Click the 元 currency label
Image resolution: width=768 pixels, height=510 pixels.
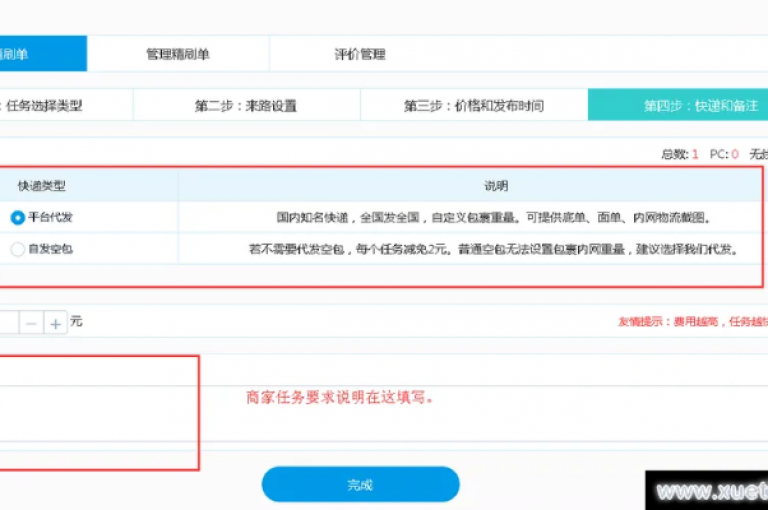coord(76,321)
